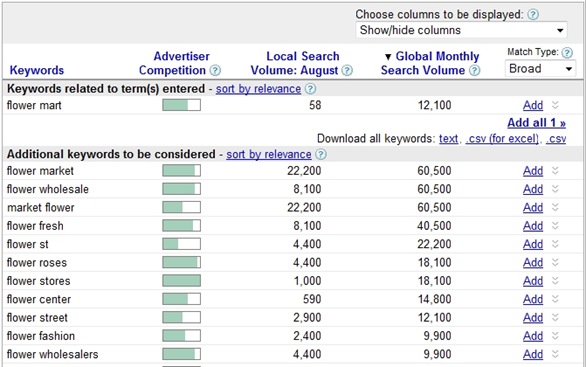
Task: Click local volume 58 for flower mart
Action: [315, 105]
